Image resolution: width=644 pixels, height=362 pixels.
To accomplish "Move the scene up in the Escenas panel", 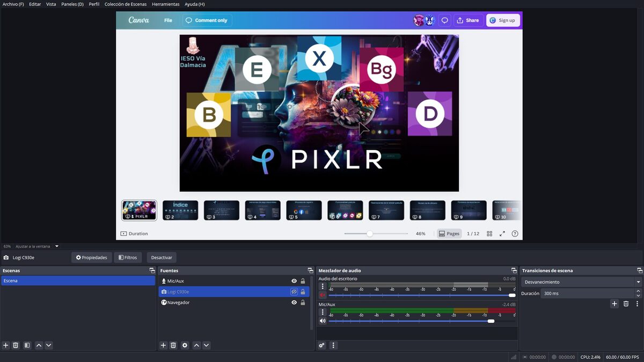I will click(39, 345).
